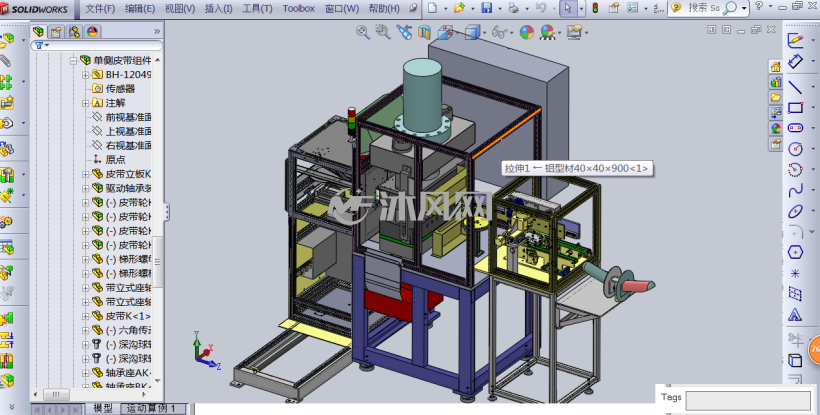Select the Straight Slot sketch tool
The image size is (820, 415).
click(795, 128)
